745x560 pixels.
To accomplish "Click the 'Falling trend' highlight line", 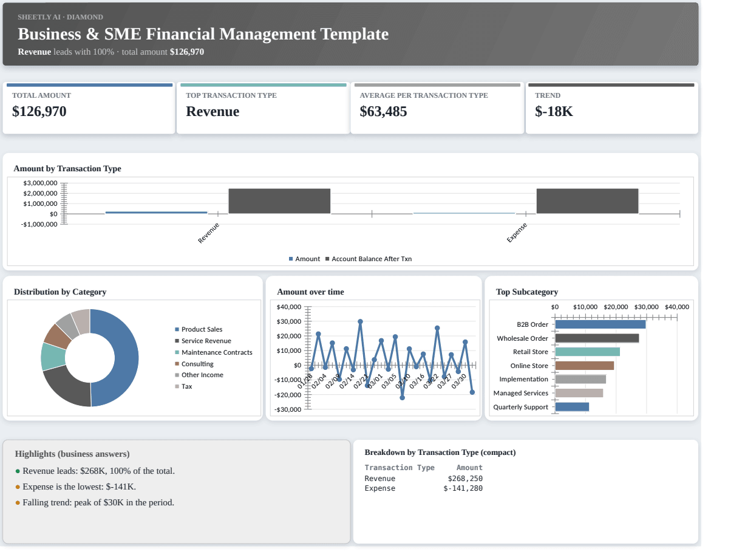I will click(x=95, y=502).
